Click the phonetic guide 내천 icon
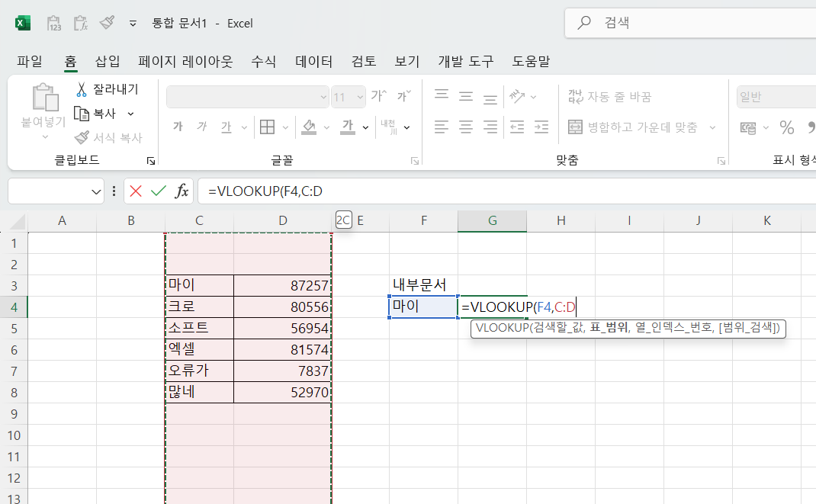 tap(389, 127)
